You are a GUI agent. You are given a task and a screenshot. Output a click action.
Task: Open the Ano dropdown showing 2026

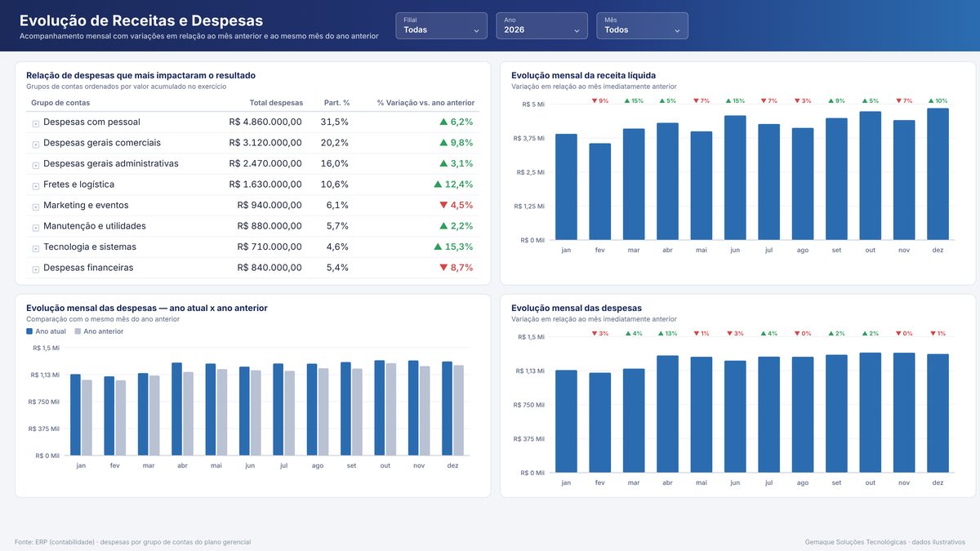coord(541,25)
